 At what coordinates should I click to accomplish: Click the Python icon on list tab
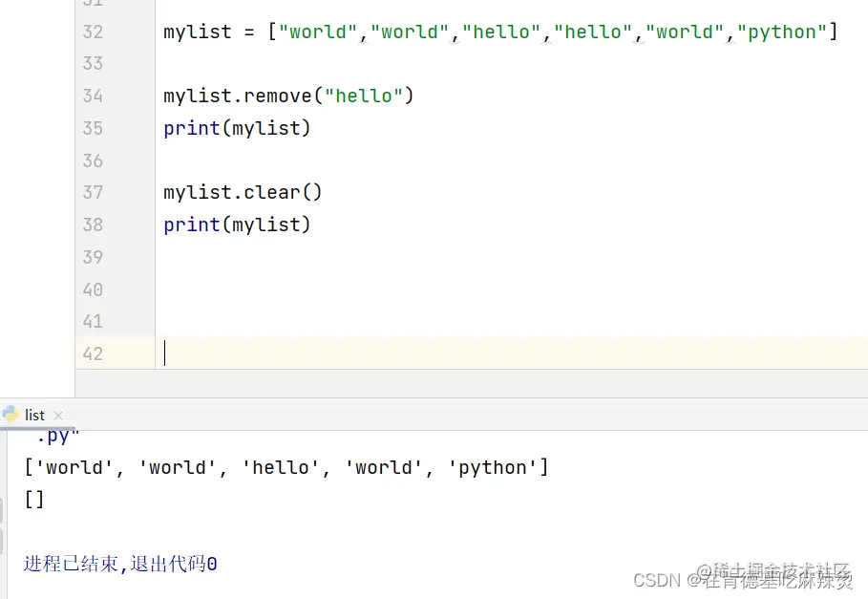[x=11, y=414]
